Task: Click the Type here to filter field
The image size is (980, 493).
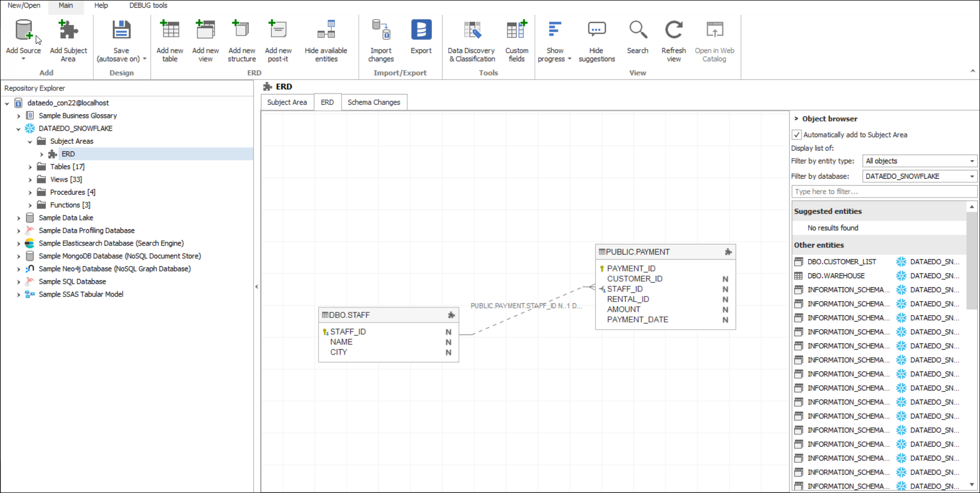Action: 884,192
